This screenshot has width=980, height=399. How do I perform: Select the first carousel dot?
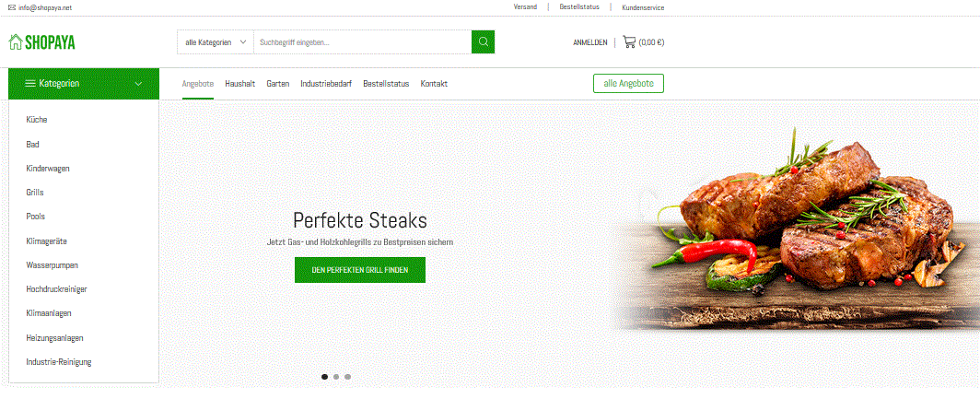coord(324,377)
